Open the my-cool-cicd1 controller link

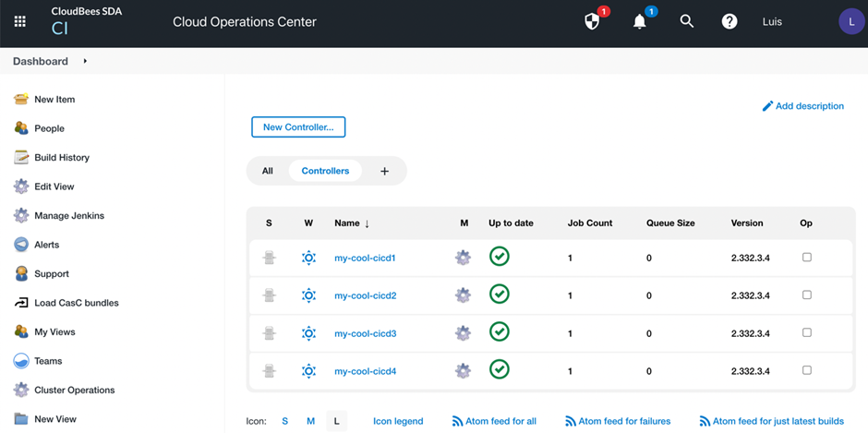tap(366, 258)
